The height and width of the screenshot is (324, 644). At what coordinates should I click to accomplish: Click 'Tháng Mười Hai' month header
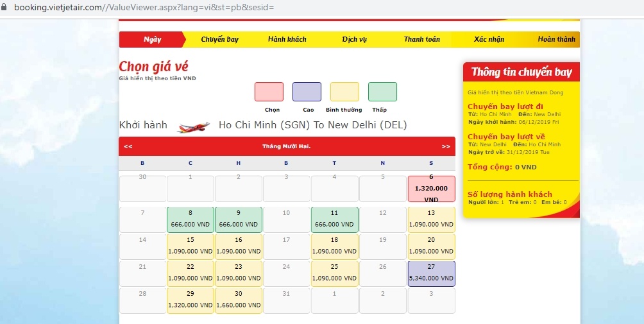[286, 146]
